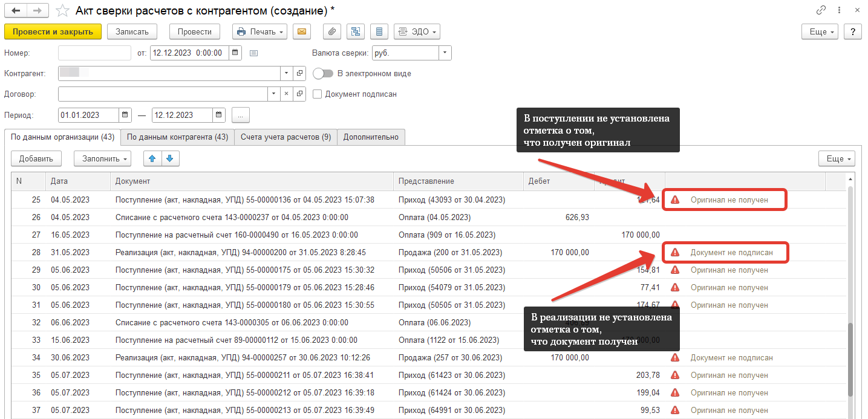This screenshot has width=868, height=419.
Task: Open 'Счета учета расчетов (9)' tab
Action: coord(286,137)
